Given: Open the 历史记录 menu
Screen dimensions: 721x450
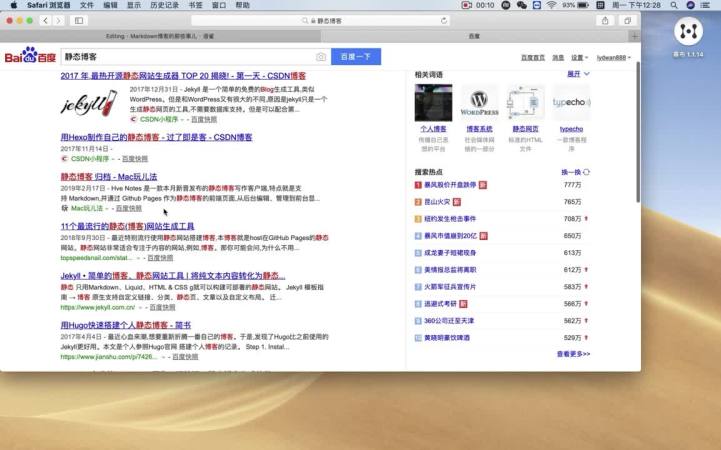Looking at the screenshot, I should tap(164, 5).
